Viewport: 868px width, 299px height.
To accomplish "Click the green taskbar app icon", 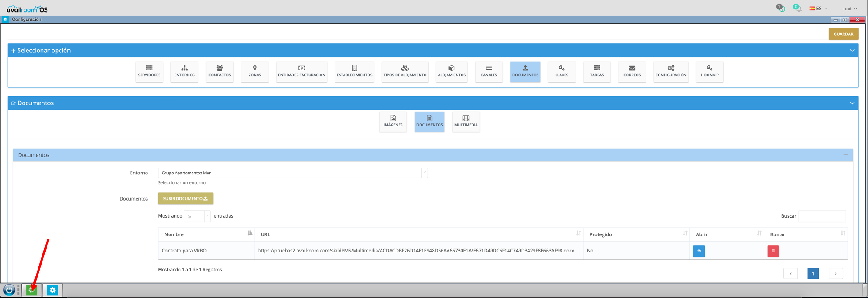I will point(32,290).
